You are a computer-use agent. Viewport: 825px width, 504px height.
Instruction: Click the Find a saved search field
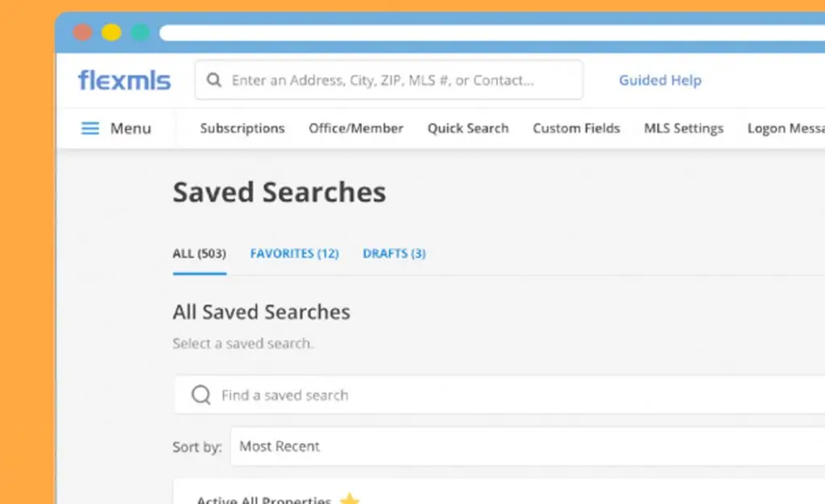click(x=483, y=395)
